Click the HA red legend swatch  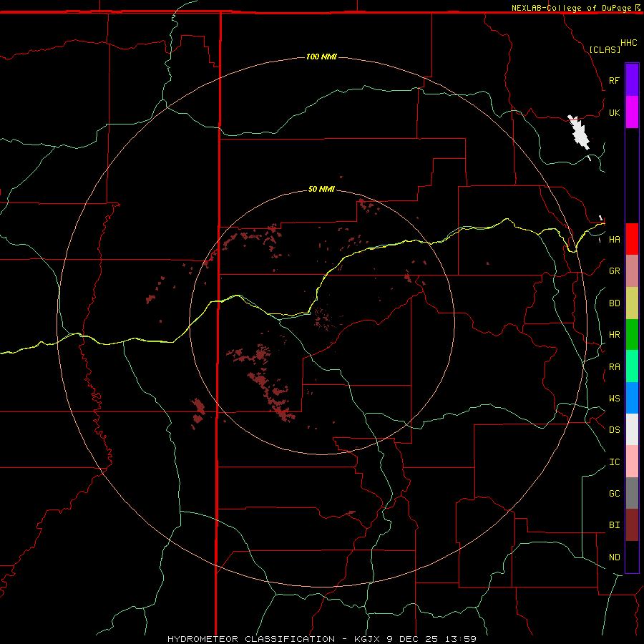coord(632,239)
